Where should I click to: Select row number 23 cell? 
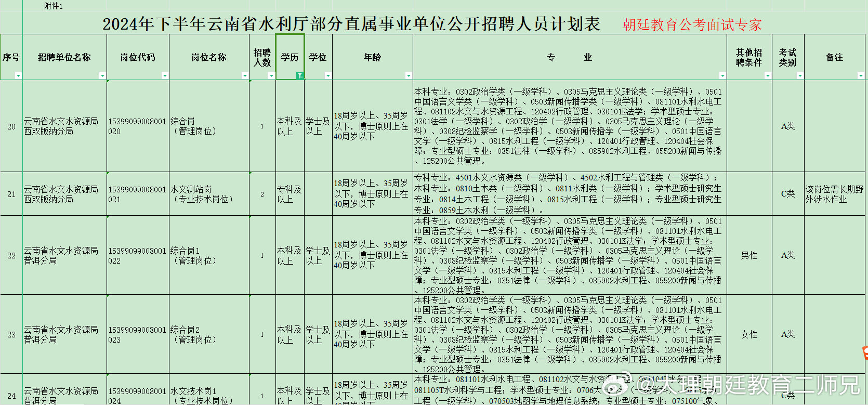coord(11,334)
